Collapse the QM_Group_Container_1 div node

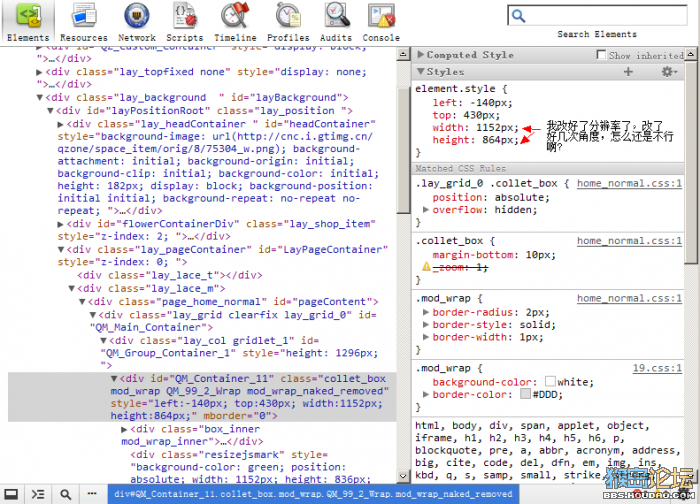pyautogui.click(x=104, y=341)
